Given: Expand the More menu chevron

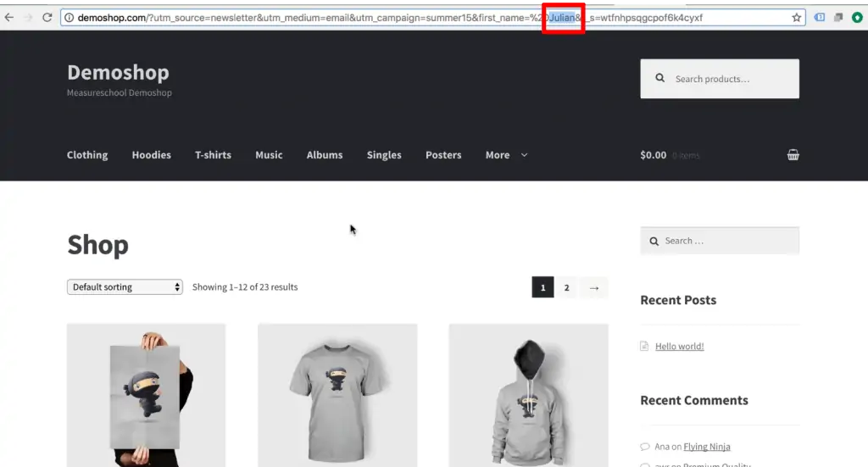Looking at the screenshot, I should point(524,155).
